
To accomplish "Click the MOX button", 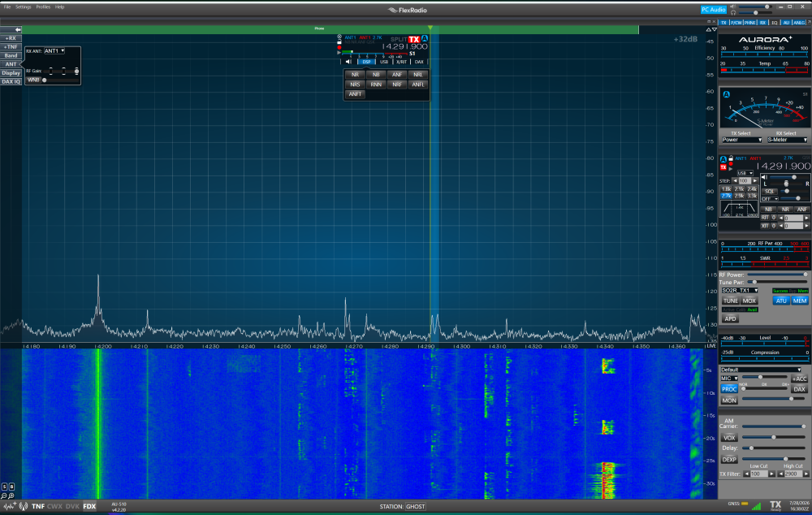I will pos(749,301).
